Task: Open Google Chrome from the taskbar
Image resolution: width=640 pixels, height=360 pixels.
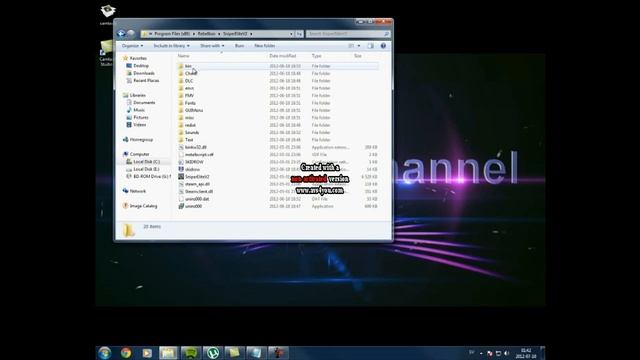Action: [126, 353]
